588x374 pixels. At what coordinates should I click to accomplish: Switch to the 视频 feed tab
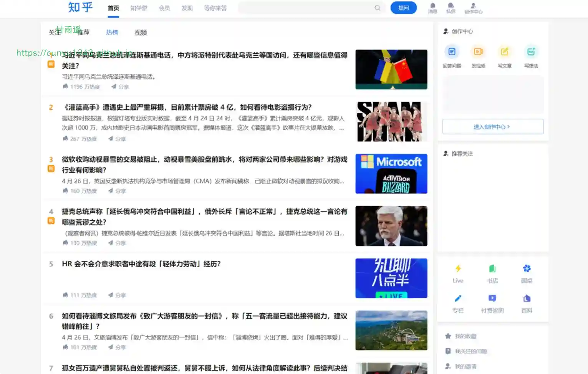(141, 33)
